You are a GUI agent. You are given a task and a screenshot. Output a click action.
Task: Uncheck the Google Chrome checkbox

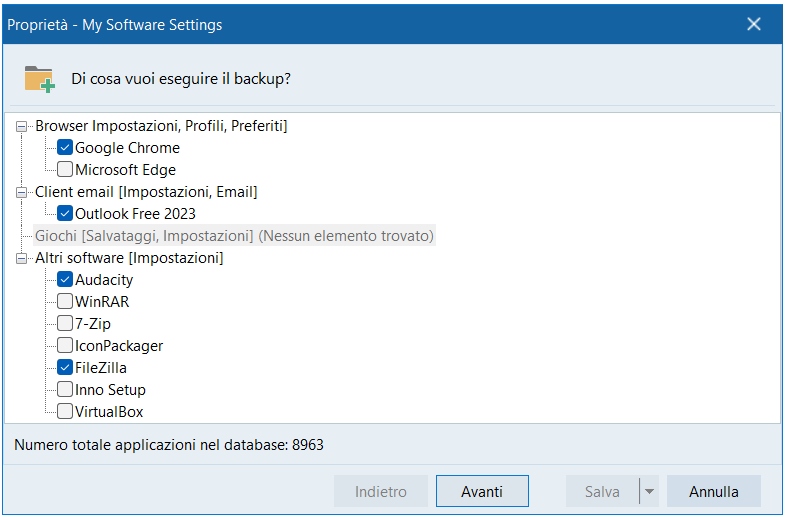(x=65, y=148)
